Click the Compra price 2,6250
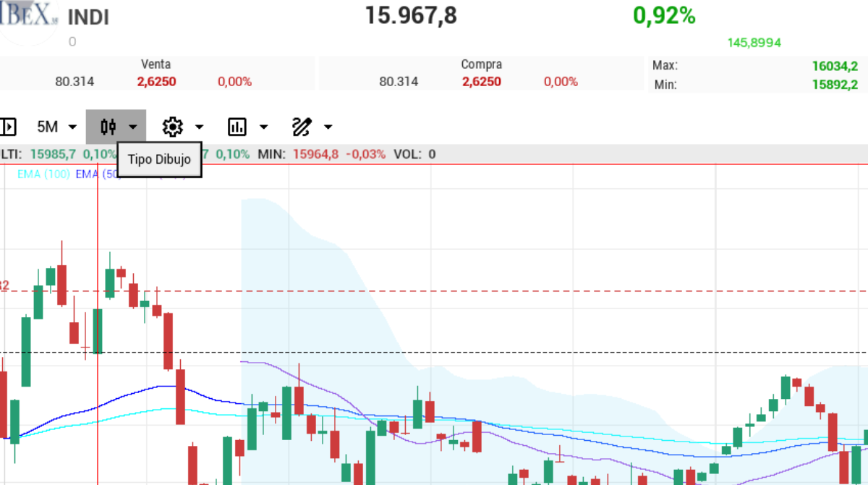 tap(481, 82)
